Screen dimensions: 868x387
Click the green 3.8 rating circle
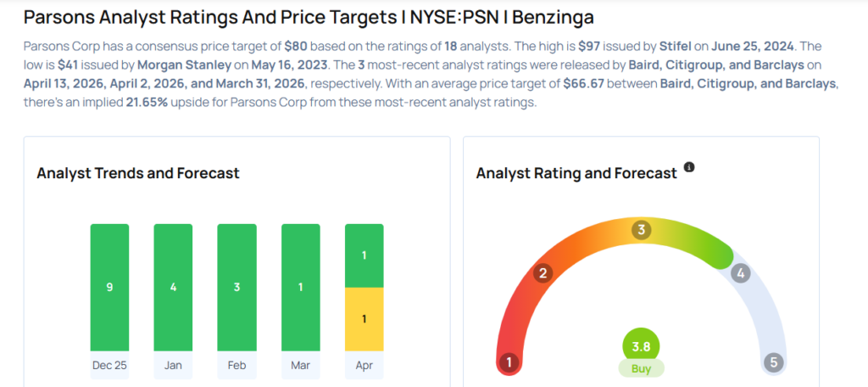[x=640, y=346]
